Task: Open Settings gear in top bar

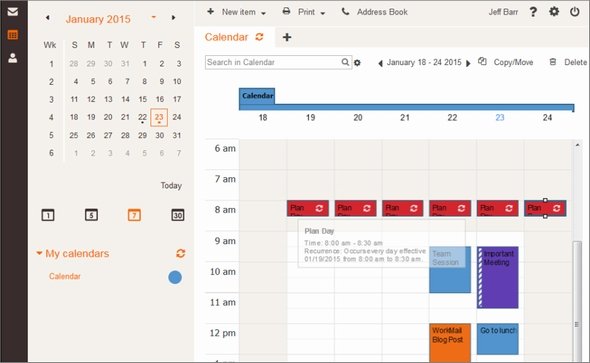Action: click(x=554, y=12)
